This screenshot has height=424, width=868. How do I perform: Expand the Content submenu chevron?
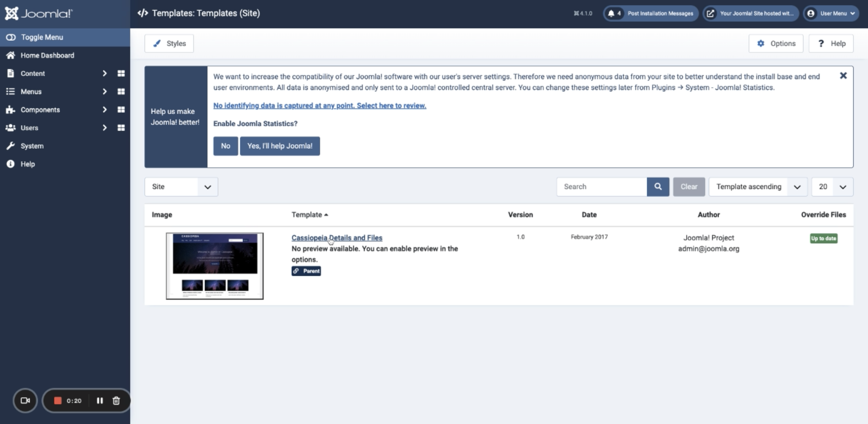pos(105,74)
